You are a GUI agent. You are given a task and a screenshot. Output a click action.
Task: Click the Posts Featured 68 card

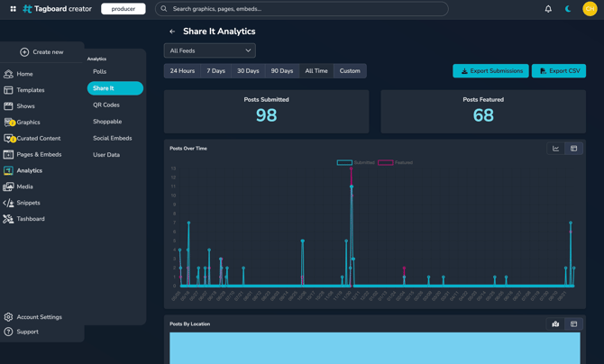tap(483, 112)
